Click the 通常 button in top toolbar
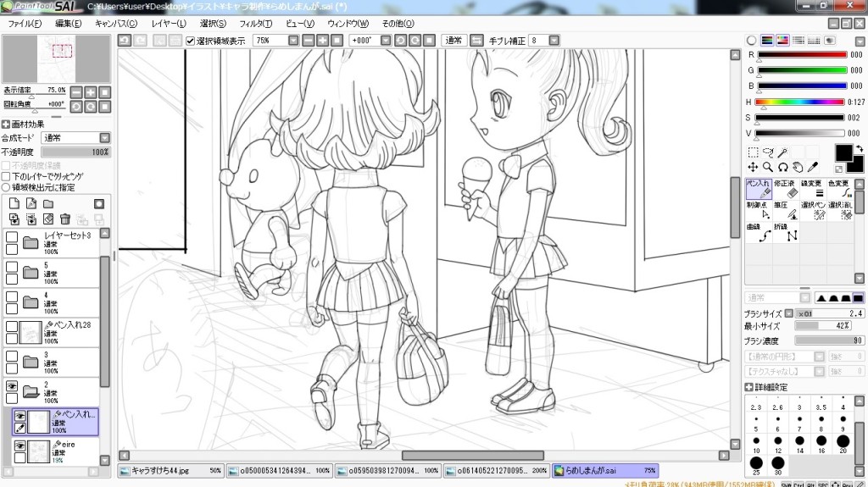 coord(453,40)
